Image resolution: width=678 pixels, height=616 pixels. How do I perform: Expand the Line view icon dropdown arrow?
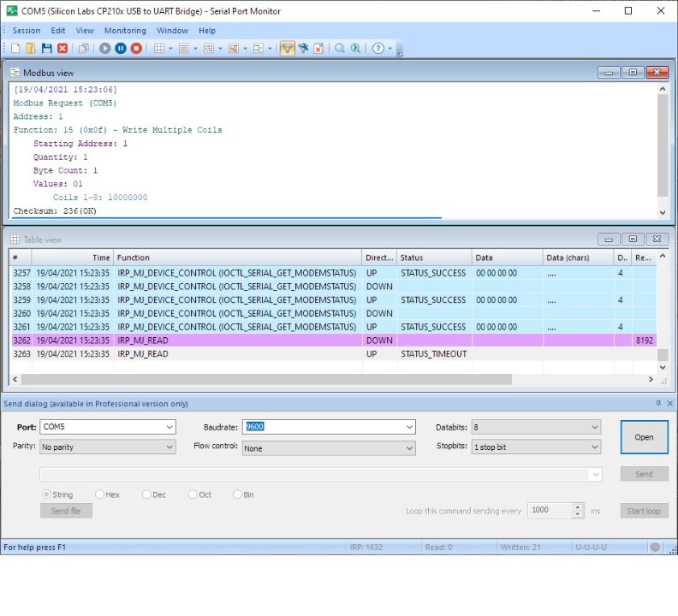coord(195,49)
